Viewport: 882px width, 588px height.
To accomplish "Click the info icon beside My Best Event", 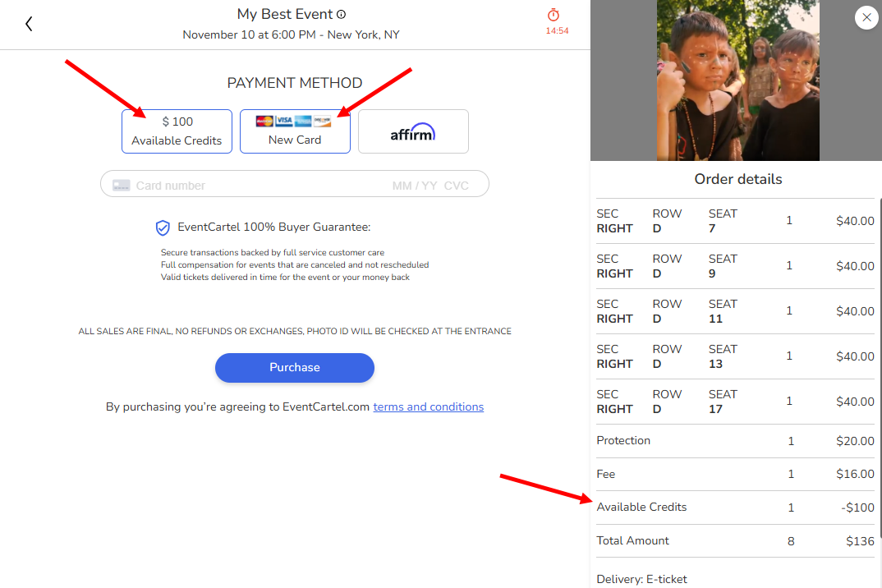I will point(342,15).
